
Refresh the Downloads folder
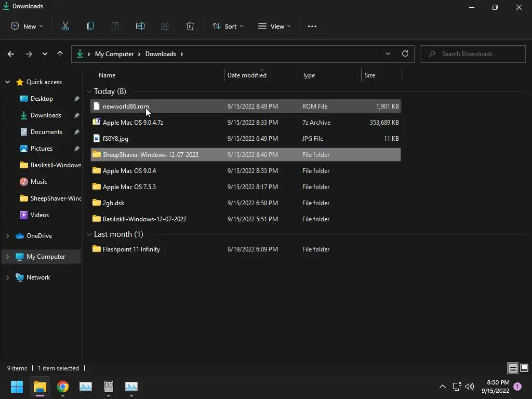405,54
